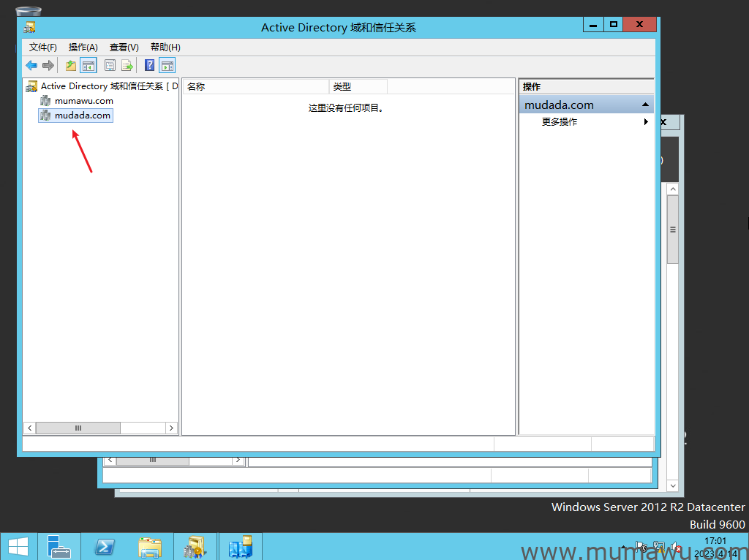
Task: Open Help via the question mark icon
Action: click(x=149, y=66)
